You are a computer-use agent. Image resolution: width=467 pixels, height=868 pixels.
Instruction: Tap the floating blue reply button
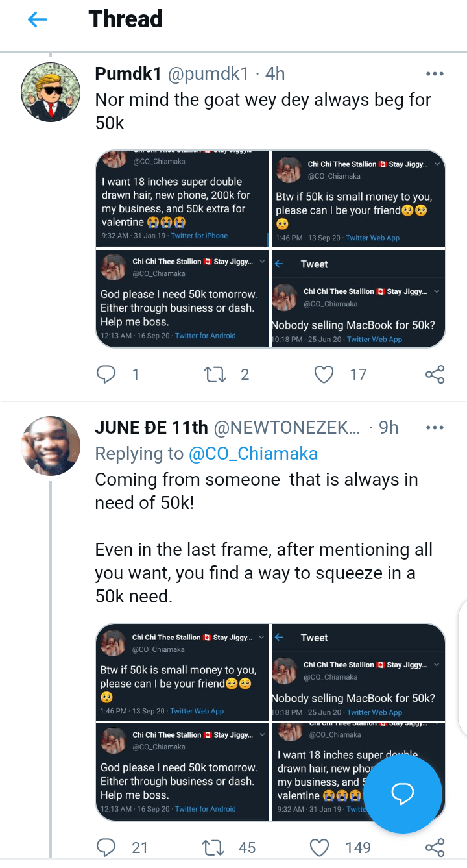(x=402, y=793)
